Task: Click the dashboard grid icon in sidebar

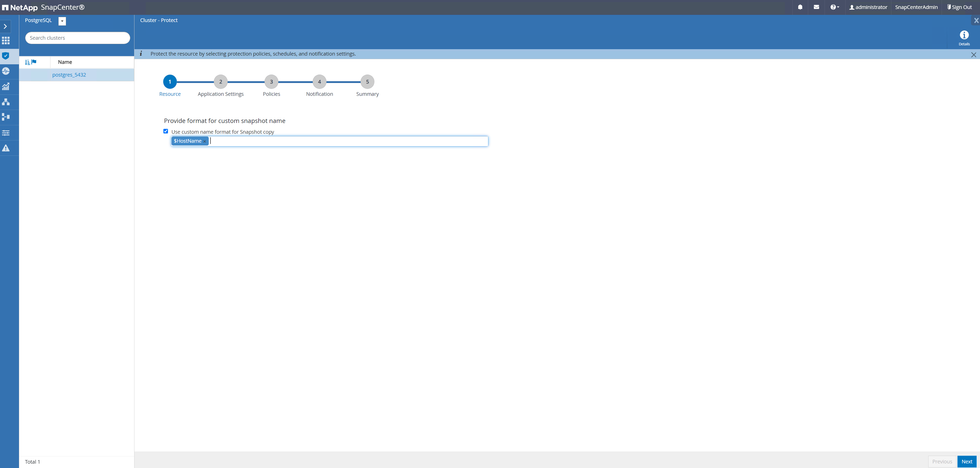Action: coord(6,40)
